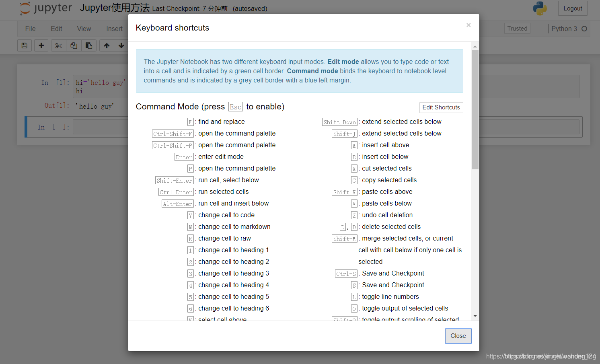Click the first code cell with hi='hello guy'
This screenshot has width=600, height=364.
coord(101,86)
